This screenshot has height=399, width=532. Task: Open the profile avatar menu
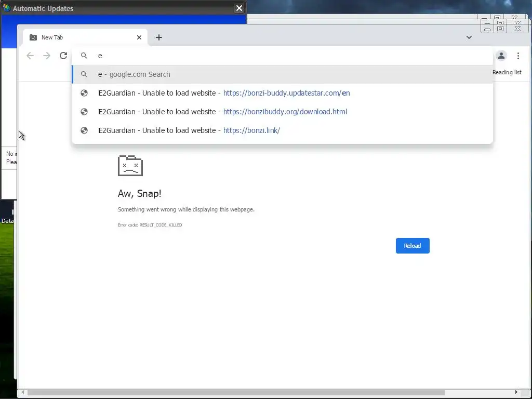[x=501, y=56]
